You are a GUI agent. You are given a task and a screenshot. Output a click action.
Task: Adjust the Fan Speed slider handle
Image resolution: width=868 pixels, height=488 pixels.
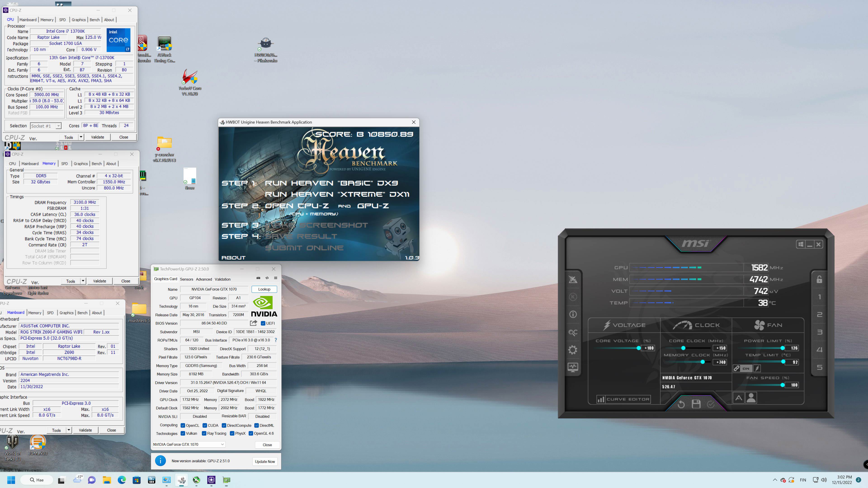tap(782, 385)
